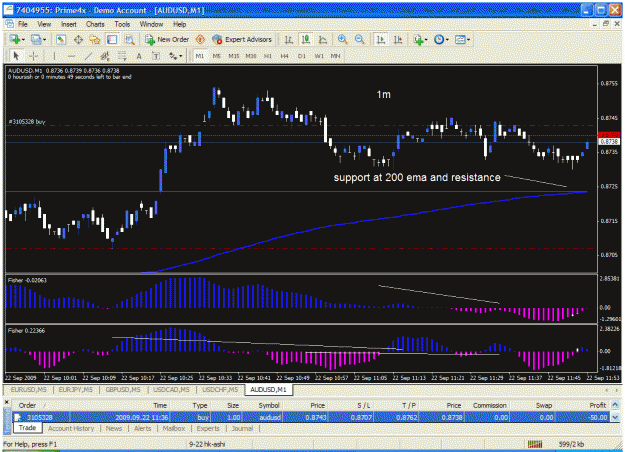Set chart timeframe to M5
625x452 pixels.
[x=216, y=56]
